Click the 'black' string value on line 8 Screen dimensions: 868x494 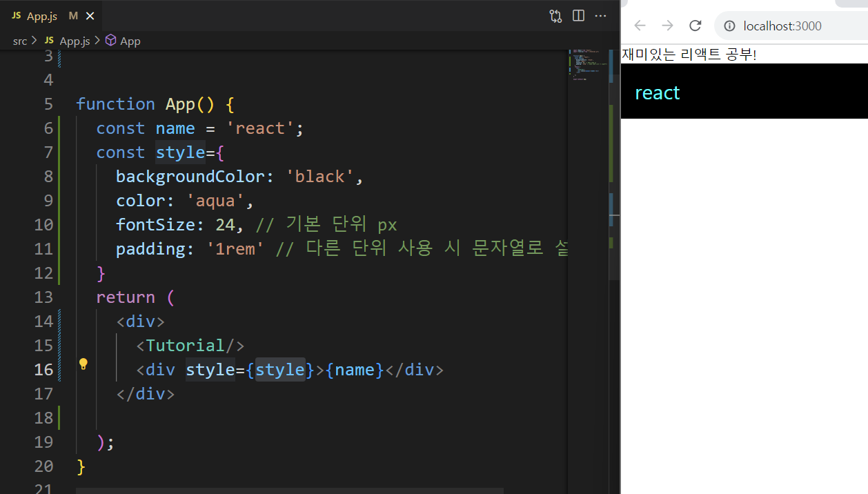click(x=319, y=177)
